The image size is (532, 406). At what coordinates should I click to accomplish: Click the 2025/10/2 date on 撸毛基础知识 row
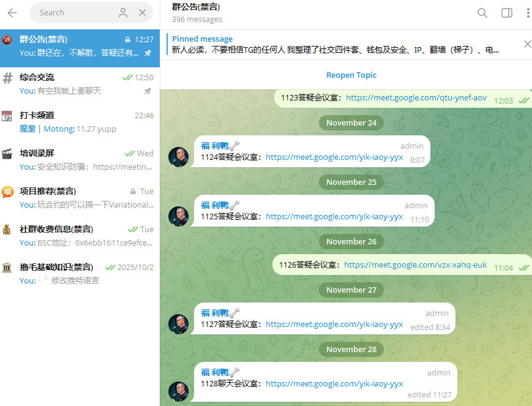pos(135,268)
